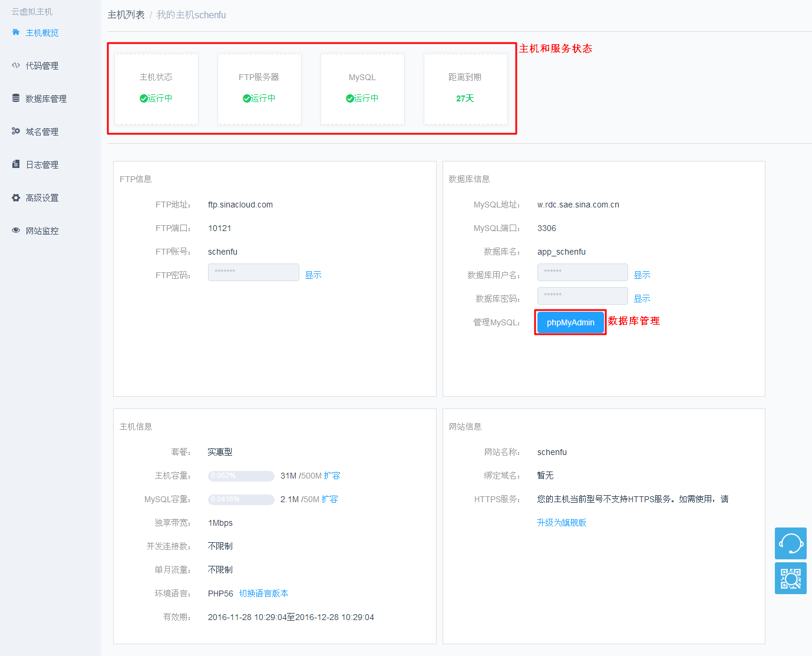Show the 数据库用户名 value
Image resolution: width=812 pixels, height=656 pixels.
pos(642,275)
